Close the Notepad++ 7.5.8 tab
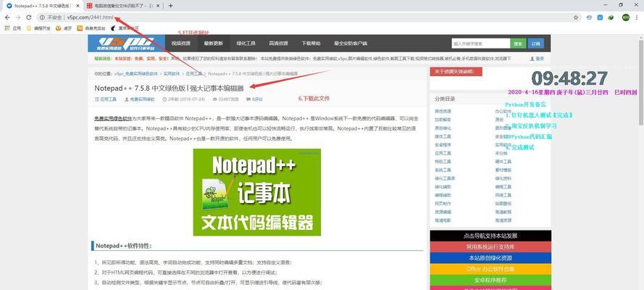This screenshot has width=644, height=290. pos(78,6)
